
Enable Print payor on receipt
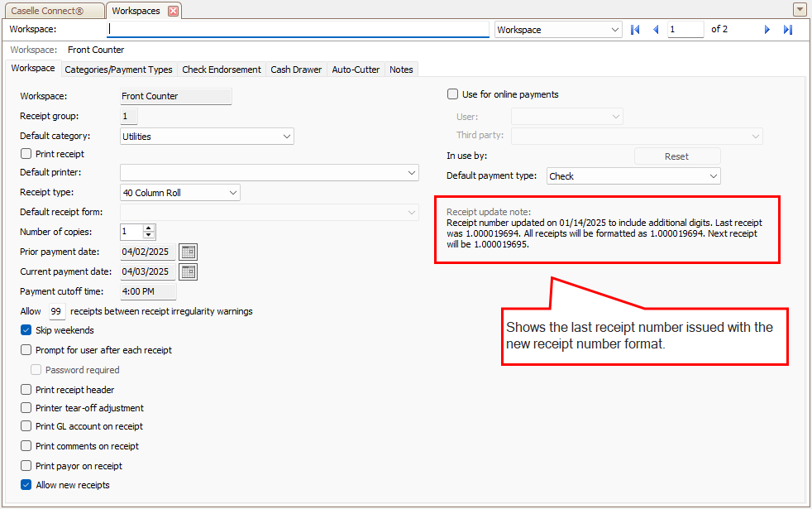26,465
